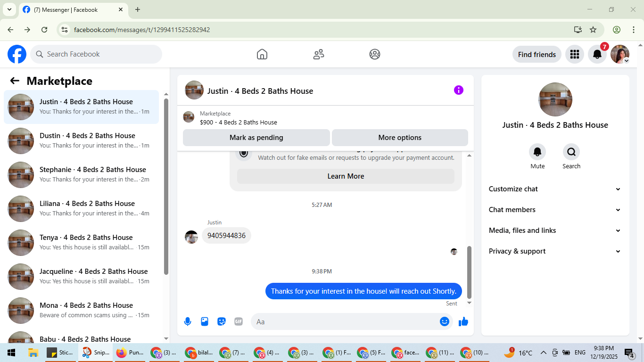
Task: Open the clock showing 9:38 PM
Action: [x=604, y=353]
